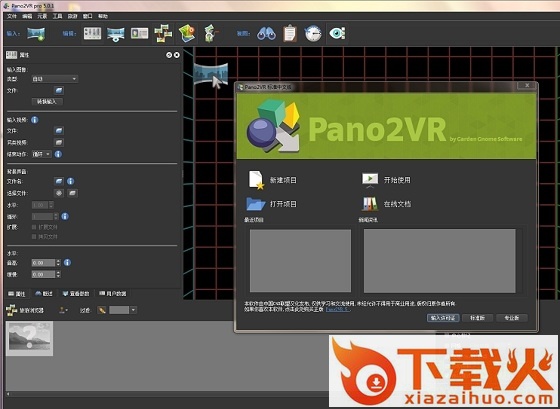Toggle the second checkbox below the extension row

34,236
